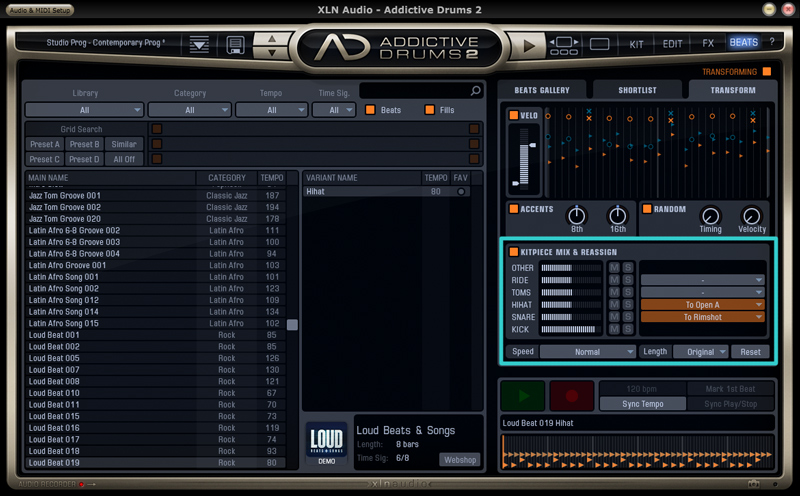Open the preset browser list icon

pos(199,44)
